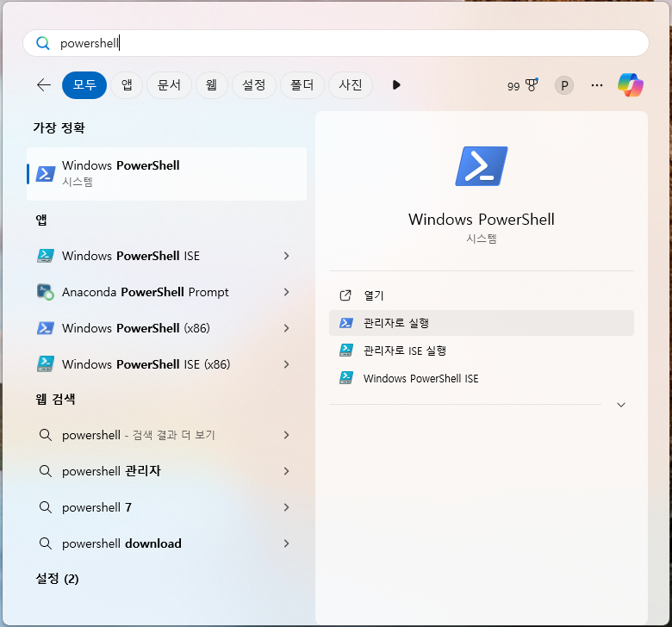Expand the Windows PowerShell ISE chevron
Image resolution: width=672 pixels, height=627 pixels.
pos(286,256)
